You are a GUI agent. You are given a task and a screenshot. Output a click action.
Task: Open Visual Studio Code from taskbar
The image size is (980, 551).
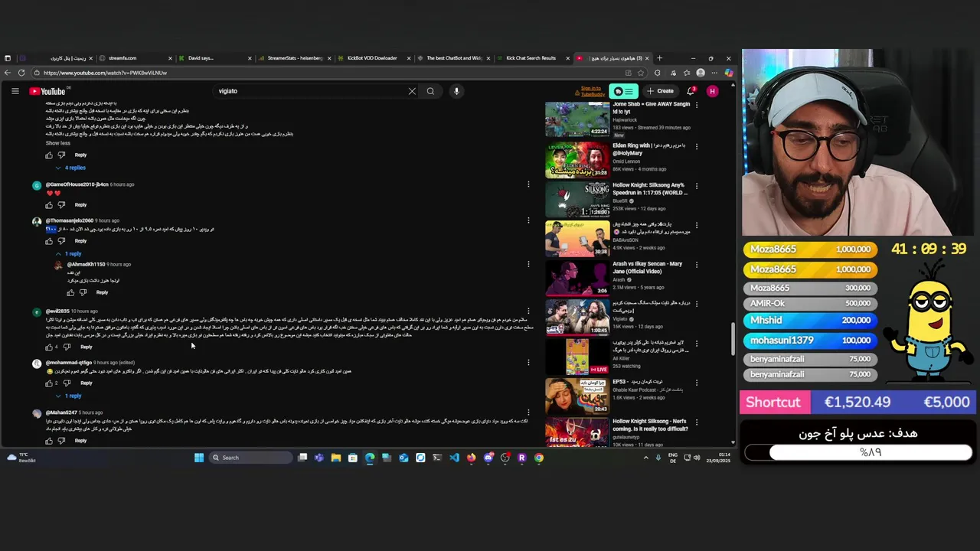point(454,458)
